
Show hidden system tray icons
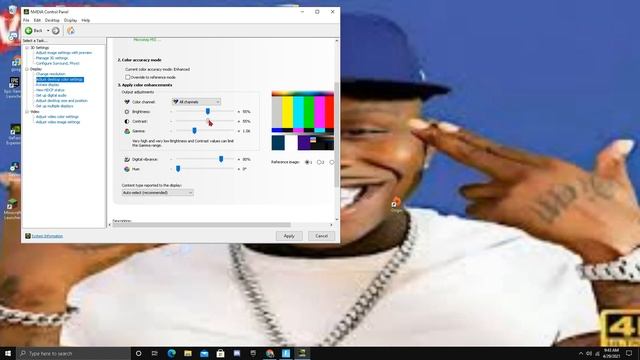[x=581, y=353]
